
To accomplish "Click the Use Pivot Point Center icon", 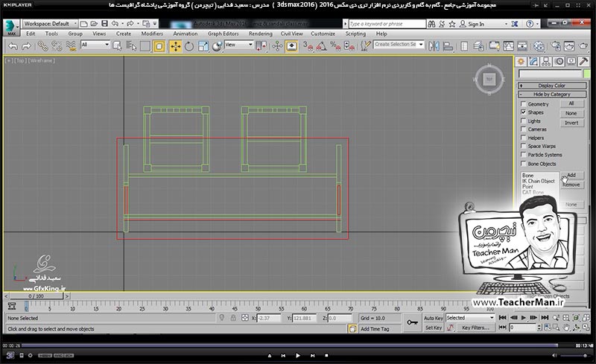I will pyautogui.click(x=261, y=46).
